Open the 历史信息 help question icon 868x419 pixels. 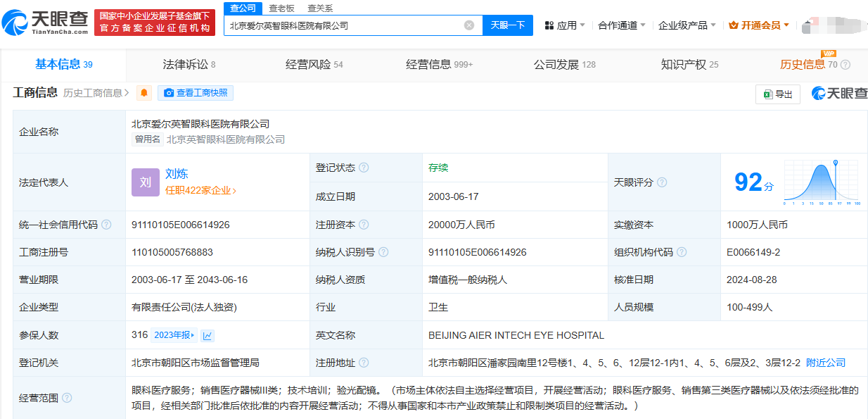(845, 65)
